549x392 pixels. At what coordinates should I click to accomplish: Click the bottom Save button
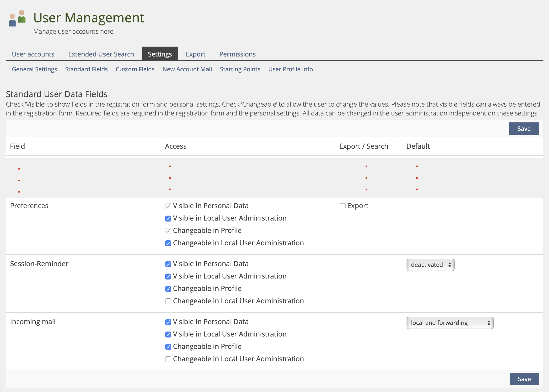(524, 379)
